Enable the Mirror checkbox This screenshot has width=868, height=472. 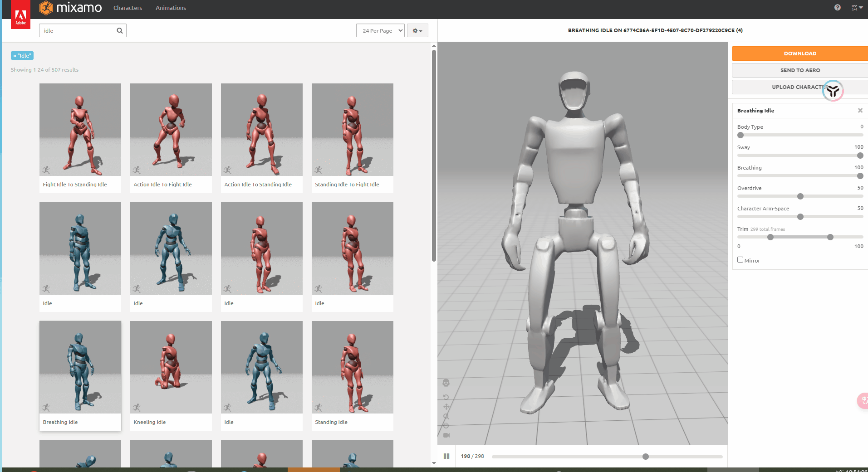pyautogui.click(x=740, y=260)
